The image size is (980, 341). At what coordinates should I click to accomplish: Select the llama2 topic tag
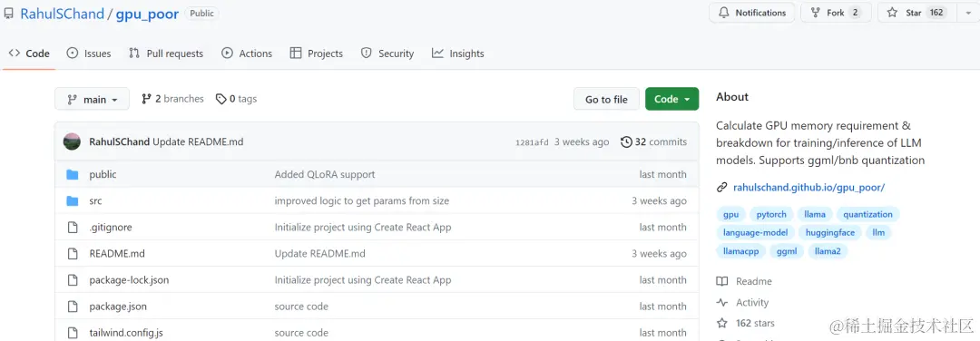[828, 251]
